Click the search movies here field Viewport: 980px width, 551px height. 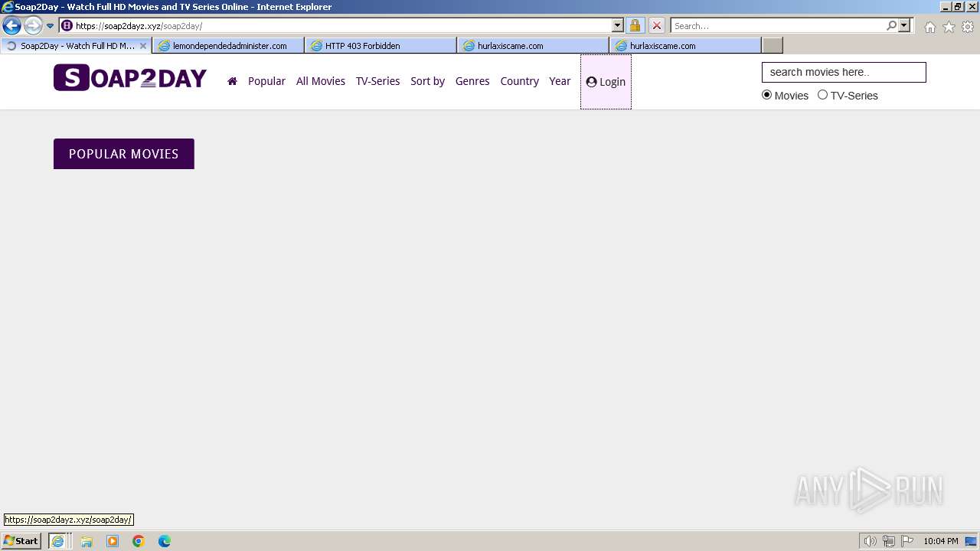844,72
